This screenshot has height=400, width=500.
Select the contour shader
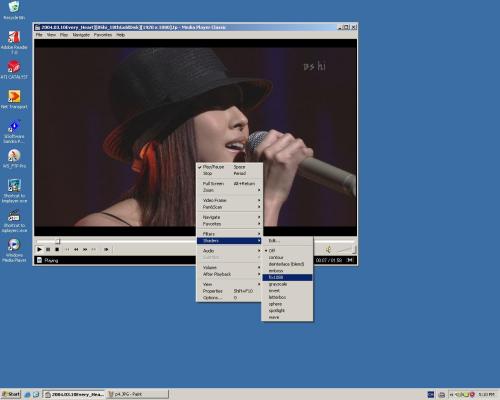[287, 257]
